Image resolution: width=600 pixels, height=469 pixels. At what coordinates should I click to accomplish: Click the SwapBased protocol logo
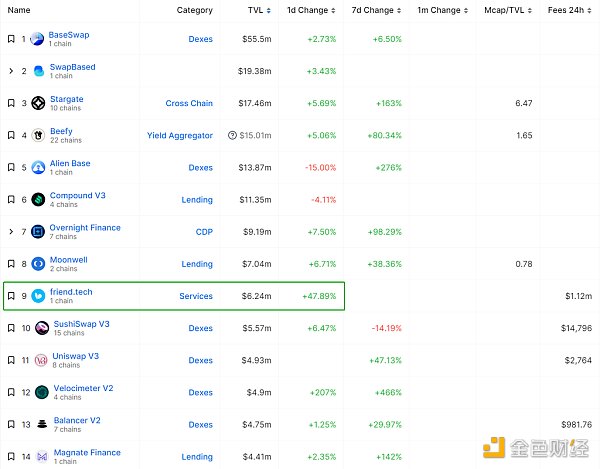[x=39, y=71]
